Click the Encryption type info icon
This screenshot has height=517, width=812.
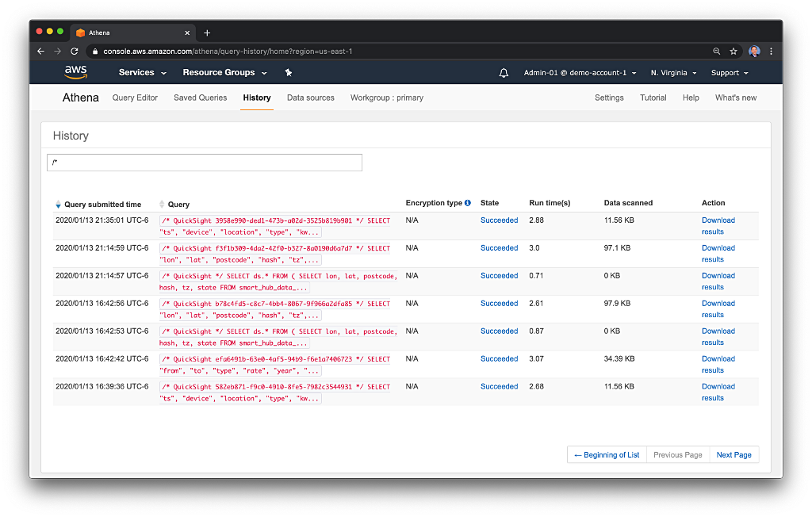point(468,203)
